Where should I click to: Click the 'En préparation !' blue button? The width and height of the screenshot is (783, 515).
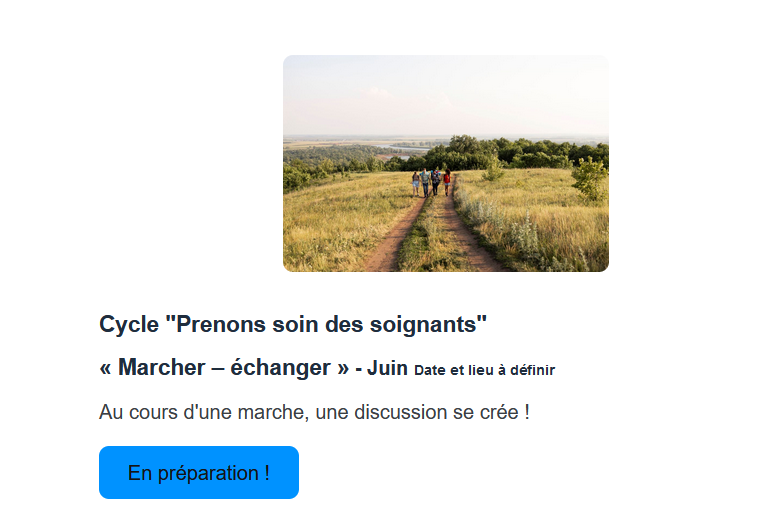tap(199, 472)
